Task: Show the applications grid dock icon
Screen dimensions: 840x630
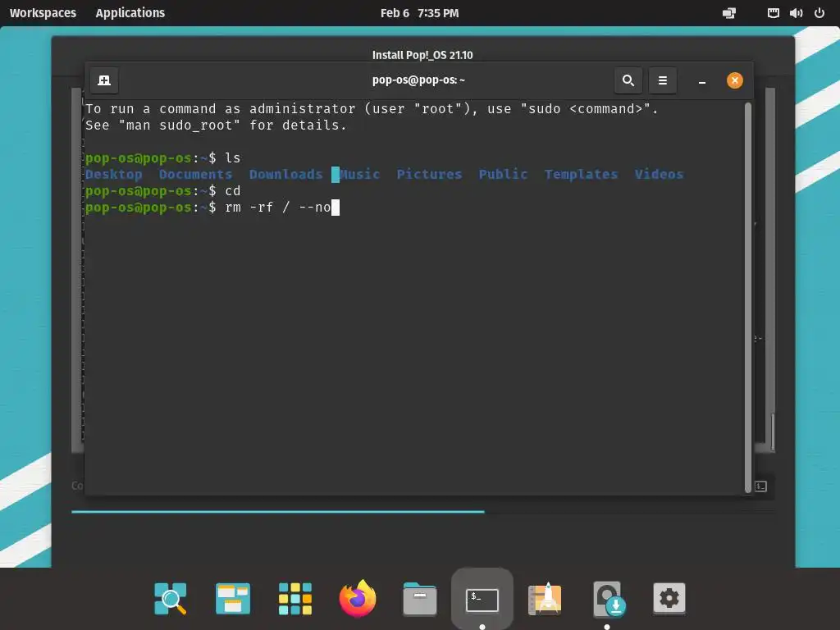Action: [x=295, y=598]
